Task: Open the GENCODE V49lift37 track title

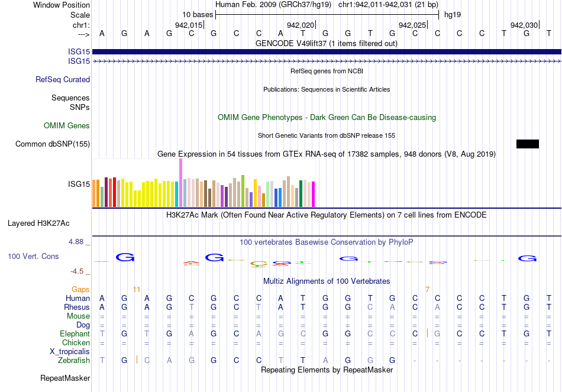Action: pyautogui.click(x=326, y=44)
